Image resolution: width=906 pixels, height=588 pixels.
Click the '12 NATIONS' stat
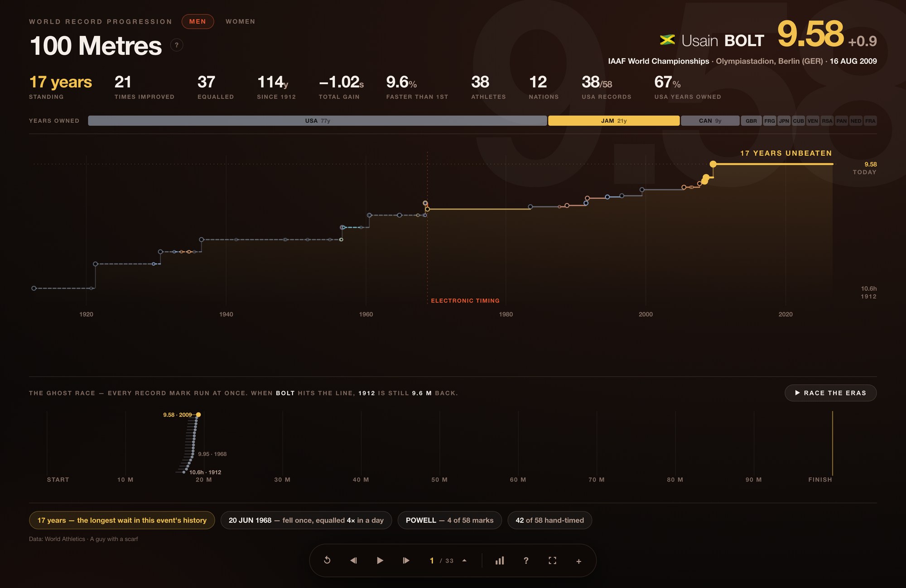544,87
